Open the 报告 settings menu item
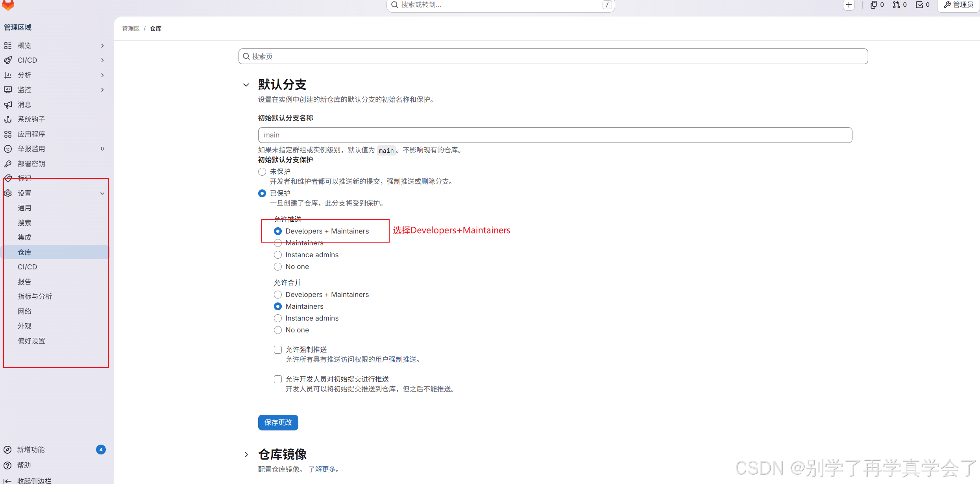 click(x=24, y=281)
